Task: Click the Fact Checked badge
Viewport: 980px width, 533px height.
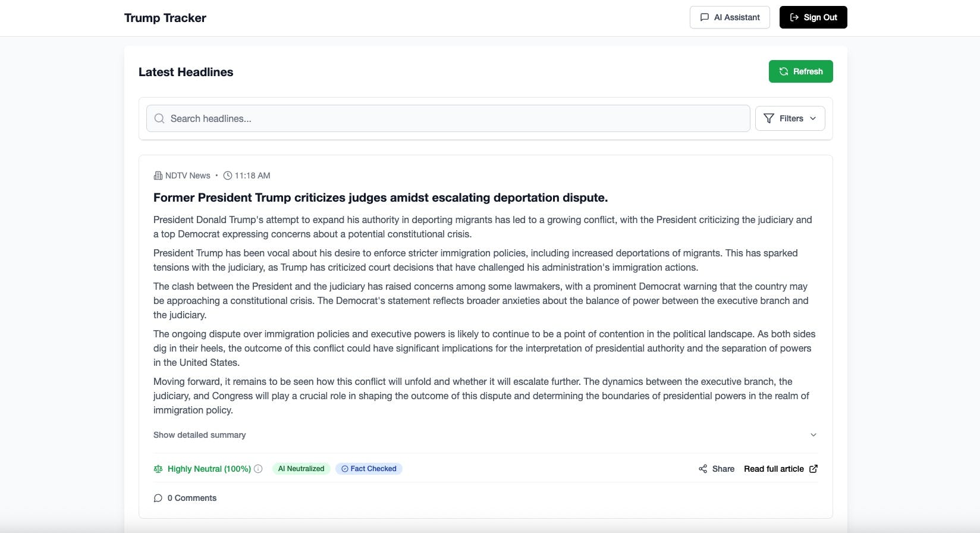Action: click(x=369, y=469)
